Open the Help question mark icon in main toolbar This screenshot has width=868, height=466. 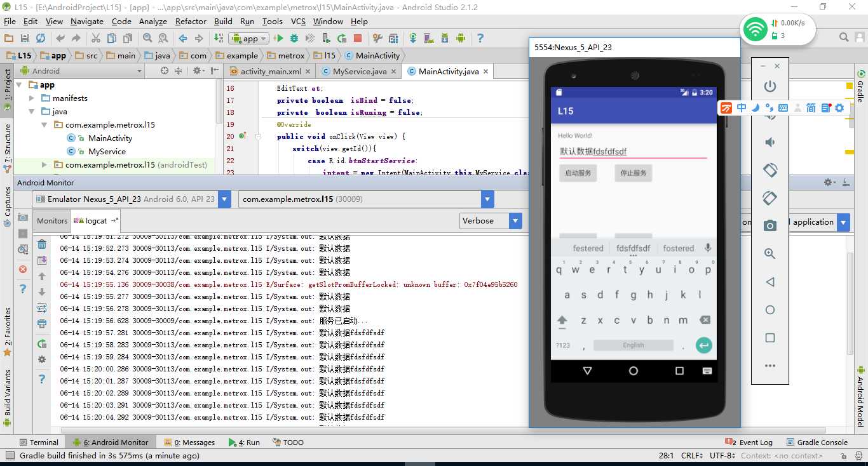pyautogui.click(x=480, y=38)
